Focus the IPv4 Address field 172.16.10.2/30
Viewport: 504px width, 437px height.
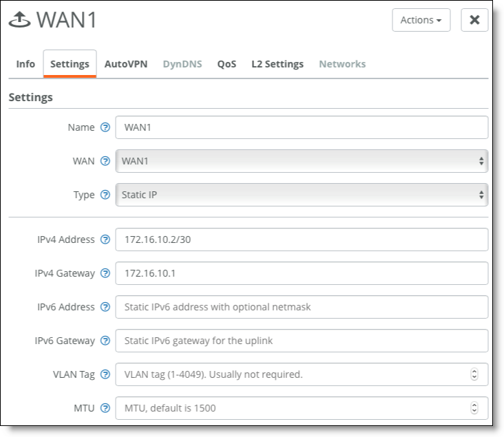[x=302, y=239]
